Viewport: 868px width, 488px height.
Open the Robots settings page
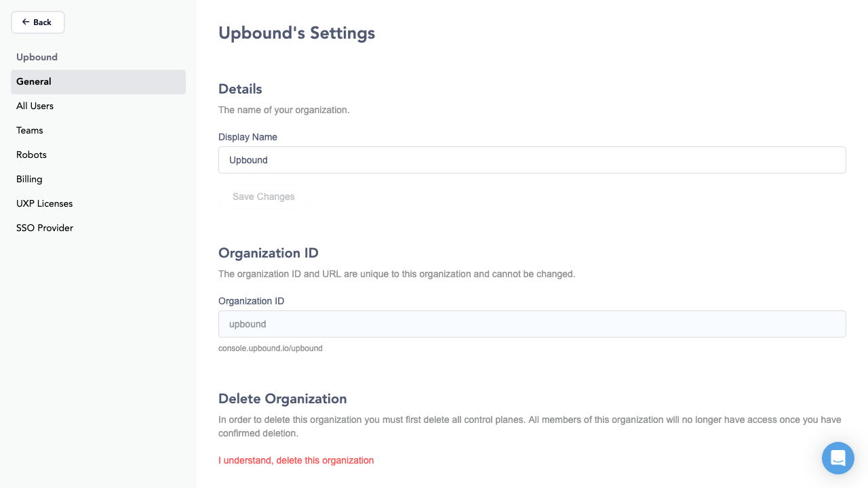[x=31, y=155]
